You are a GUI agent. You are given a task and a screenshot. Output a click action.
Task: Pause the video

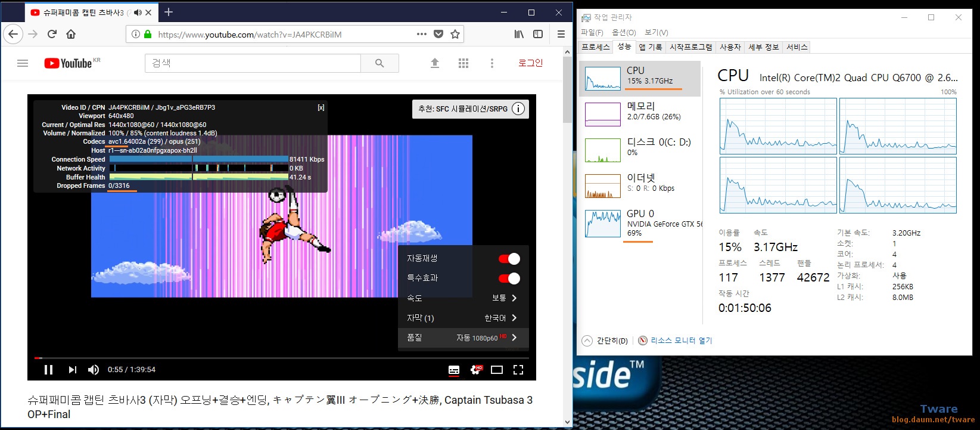coord(49,370)
